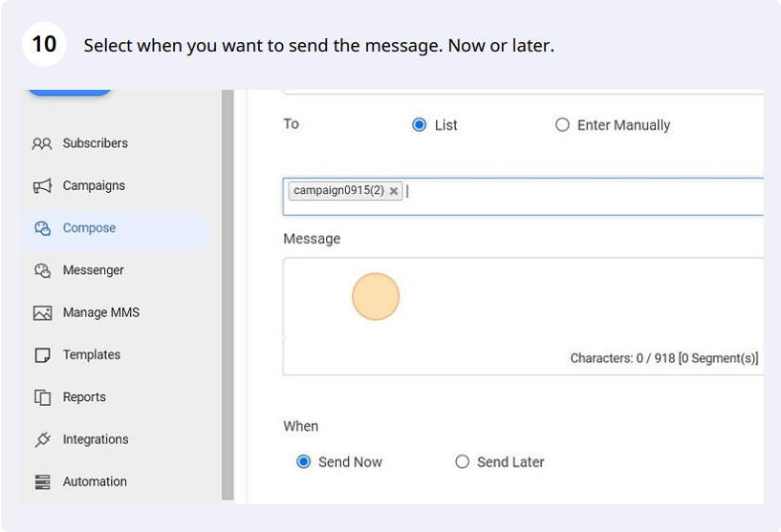Click the Campaigns megaphone icon

coord(42,186)
